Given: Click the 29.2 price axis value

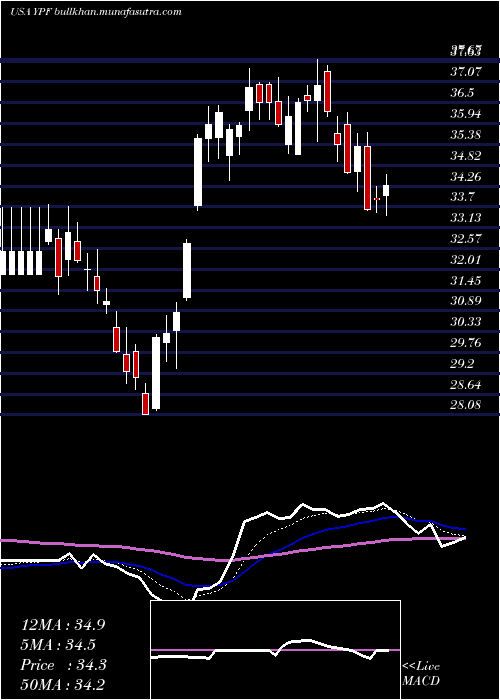Looking at the screenshot, I should [462, 364].
